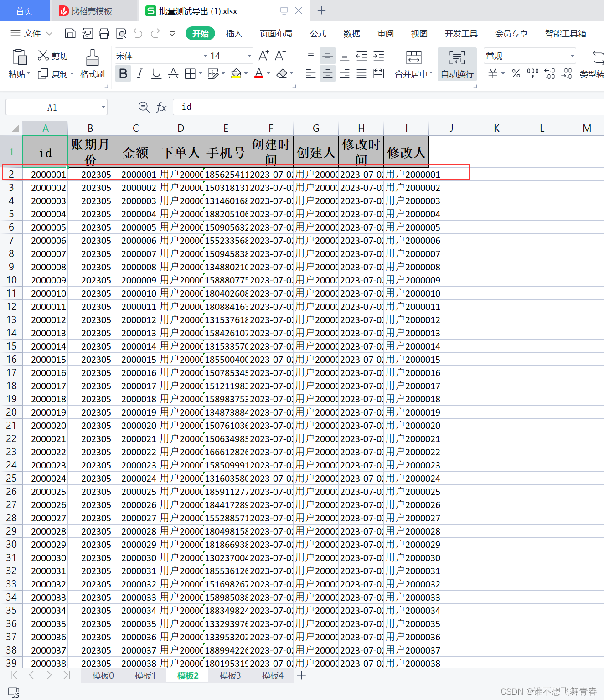Go to the 首页 home tab
This screenshot has height=700, width=604.
point(24,11)
